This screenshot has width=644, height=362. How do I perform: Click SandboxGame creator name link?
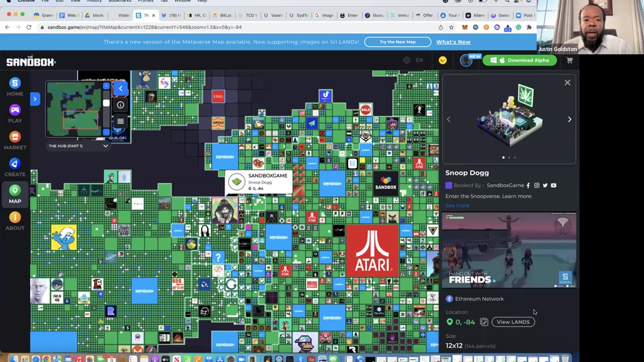click(505, 186)
